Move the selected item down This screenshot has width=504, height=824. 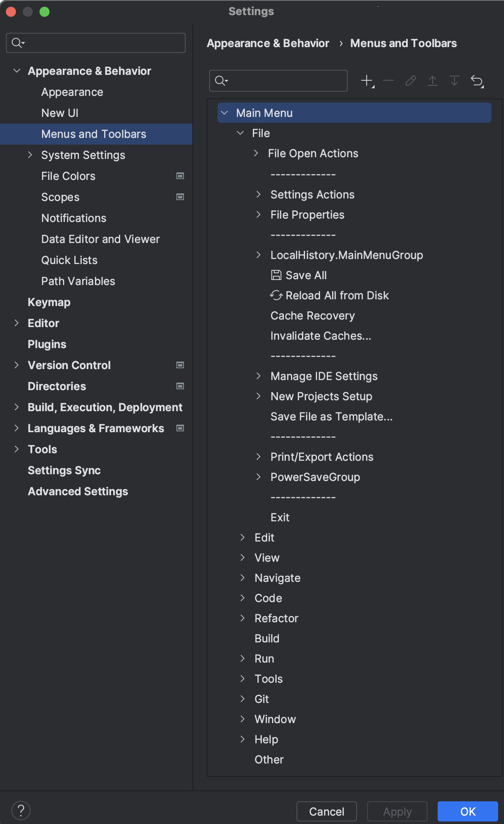[x=454, y=80]
